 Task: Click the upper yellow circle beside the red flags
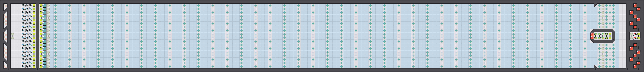coord(639,34)
